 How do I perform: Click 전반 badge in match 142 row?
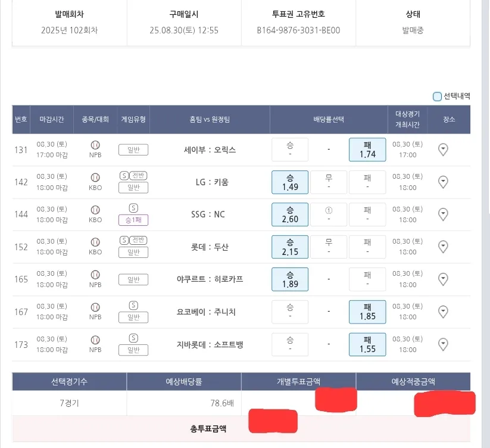click(x=138, y=175)
